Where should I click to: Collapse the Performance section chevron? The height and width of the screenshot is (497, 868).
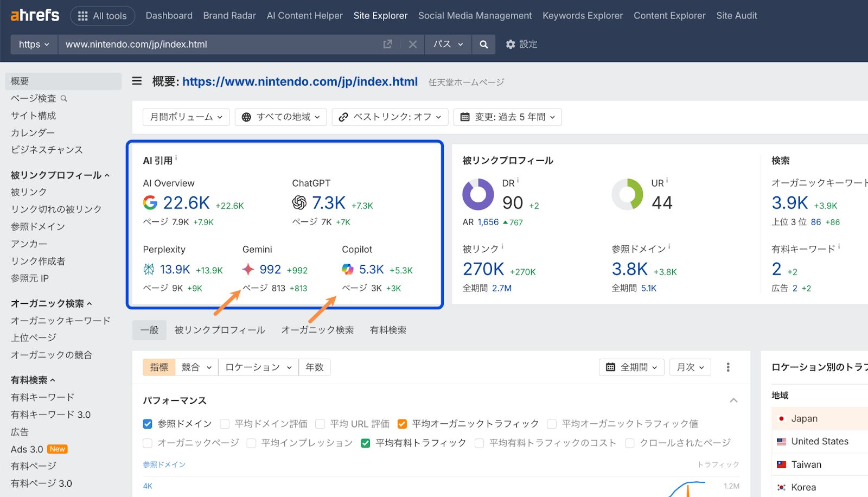point(733,400)
